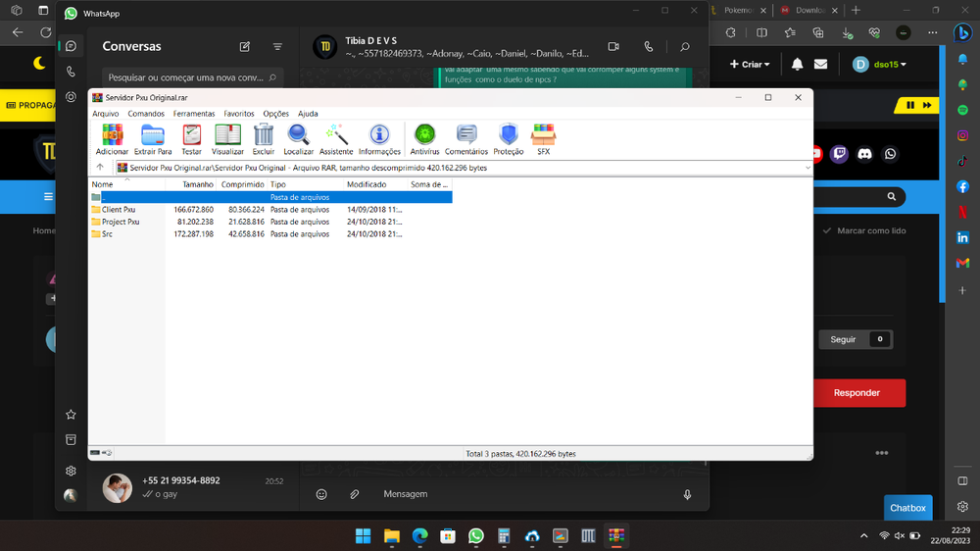
Task: Toggle the dark mode moon icon
Action: click(x=39, y=63)
